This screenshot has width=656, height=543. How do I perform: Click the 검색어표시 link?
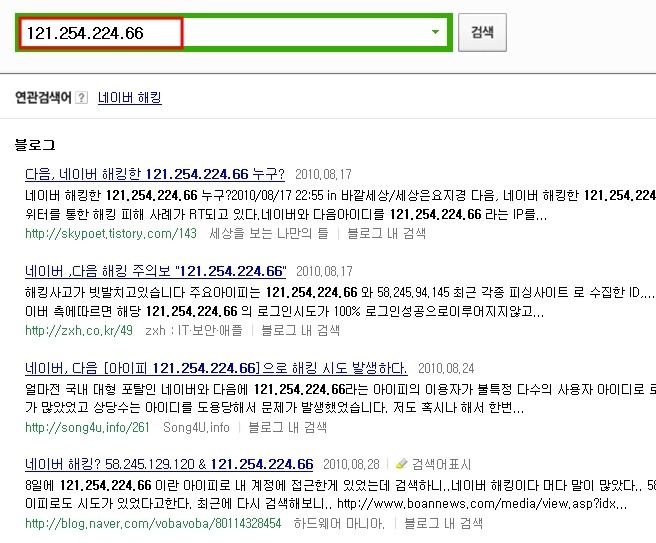point(441,464)
